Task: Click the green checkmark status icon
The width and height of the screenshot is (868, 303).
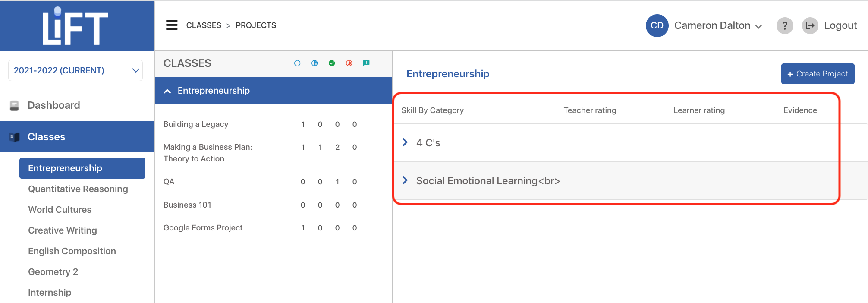Action: point(332,63)
